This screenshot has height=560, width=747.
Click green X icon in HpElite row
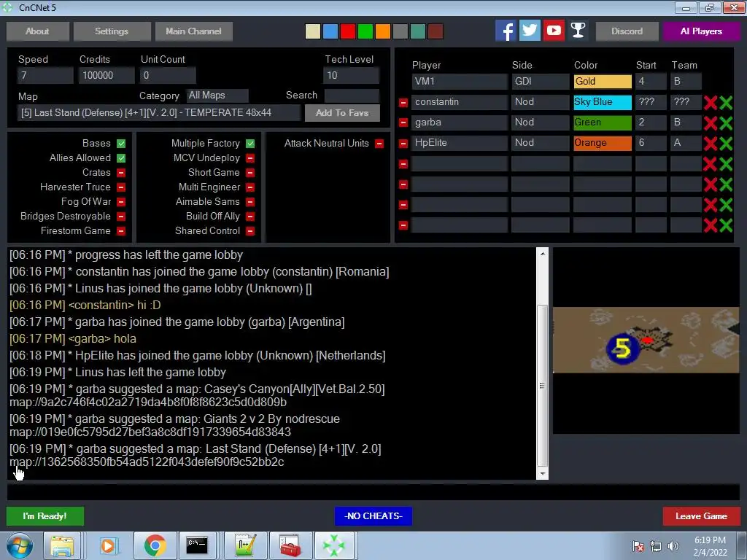726,144
